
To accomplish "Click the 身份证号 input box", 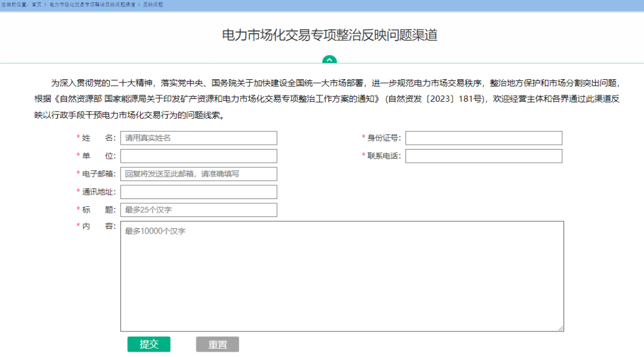I will 484,138.
